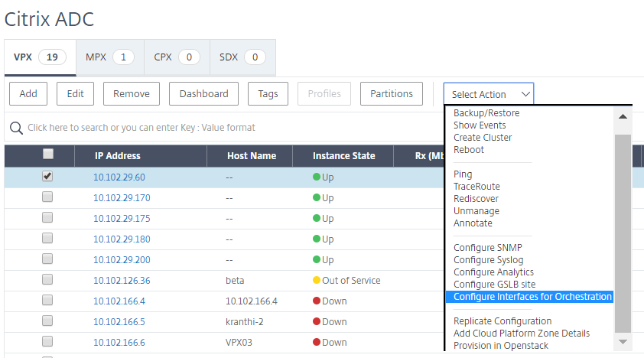Screen dimensions: 644x358
Task: Click the Remove button
Action: [132, 93]
